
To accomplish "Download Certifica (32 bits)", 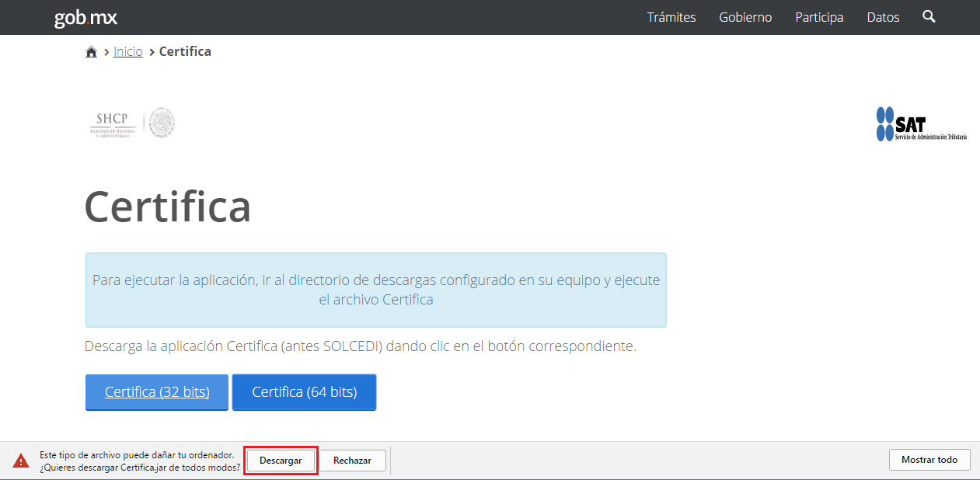I will pyautogui.click(x=157, y=392).
